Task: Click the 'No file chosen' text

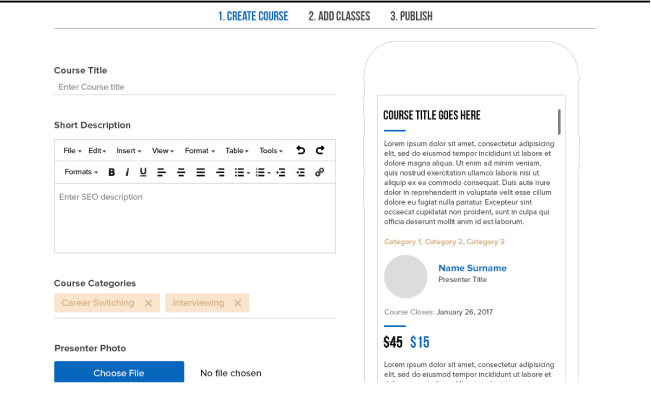Action: (x=231, y=373)
